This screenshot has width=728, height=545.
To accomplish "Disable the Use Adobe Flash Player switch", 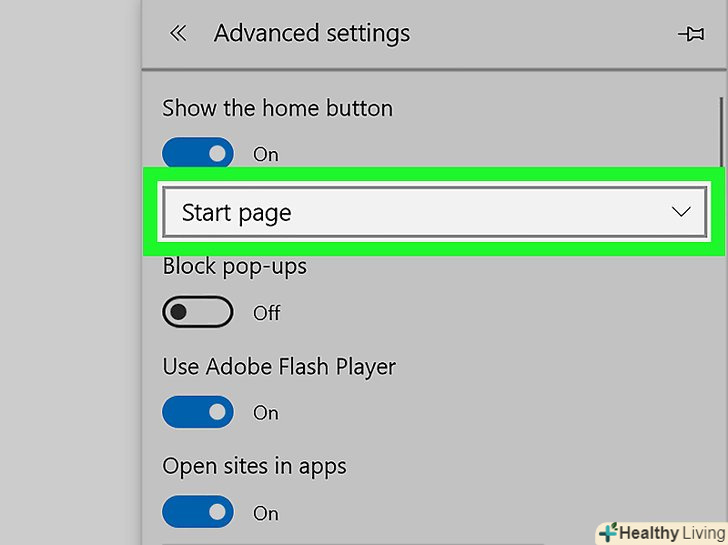I will [197, 412].
